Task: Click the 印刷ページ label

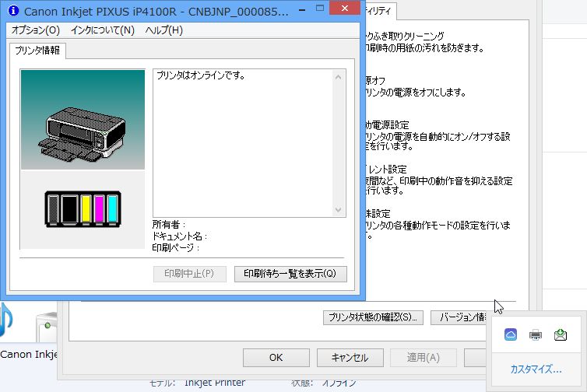Action: click(176, 247)
